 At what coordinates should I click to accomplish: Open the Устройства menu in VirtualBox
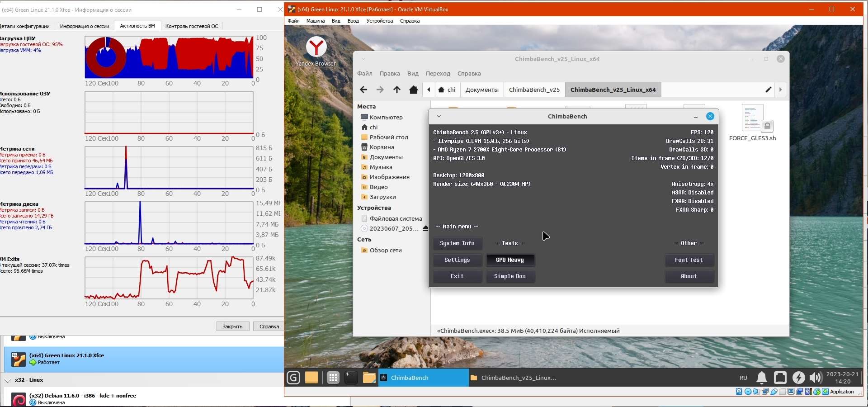[x=380, y=21]
